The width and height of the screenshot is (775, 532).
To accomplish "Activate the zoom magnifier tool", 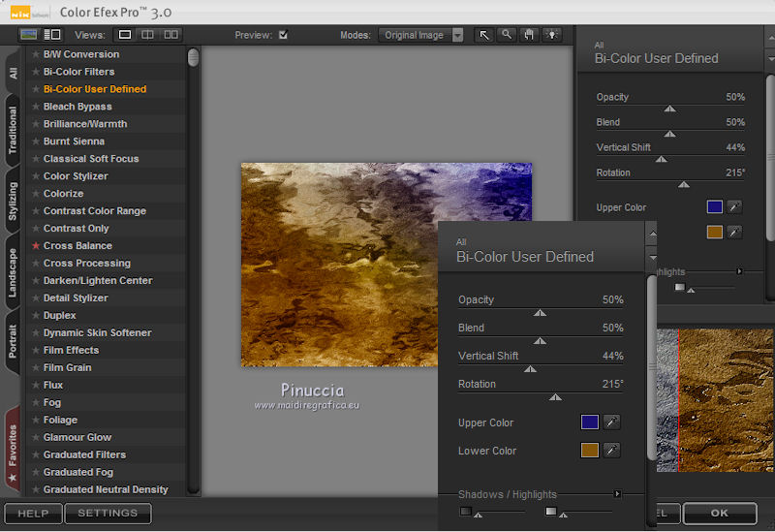I will [x=507, y=35].
